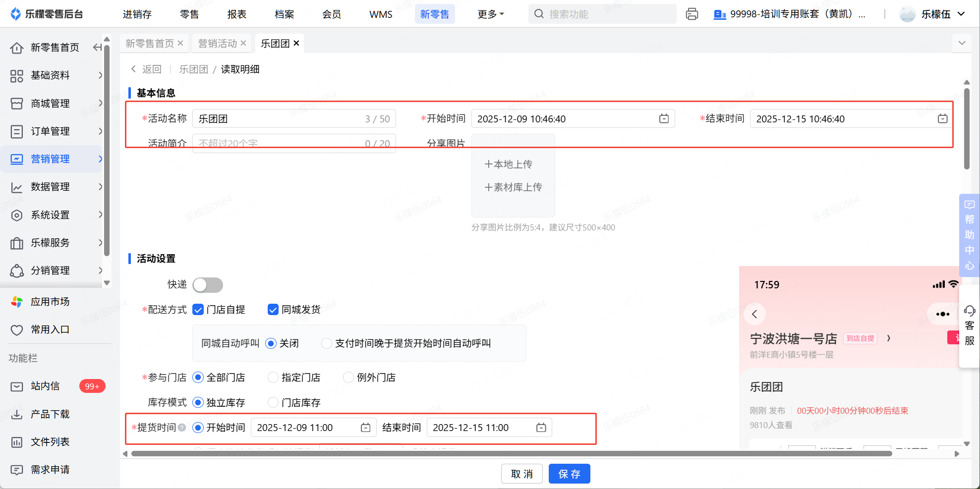
Task: Switch to the 营销活动 tab
Action: [x=217, y=44]
